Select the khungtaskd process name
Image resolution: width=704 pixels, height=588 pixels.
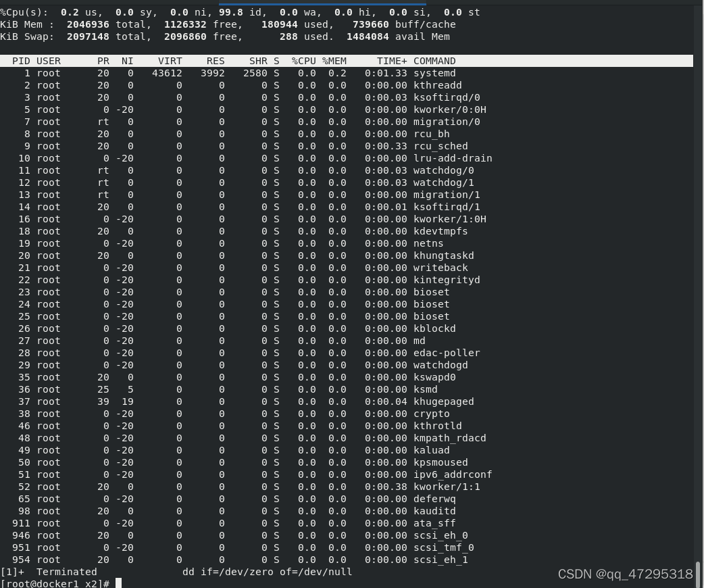pos(444,255)
